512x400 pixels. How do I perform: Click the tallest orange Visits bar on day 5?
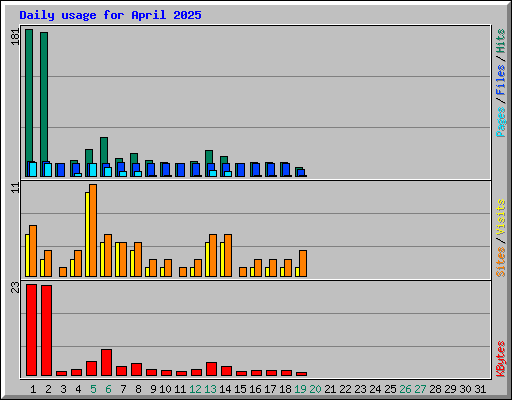[93, 230]
